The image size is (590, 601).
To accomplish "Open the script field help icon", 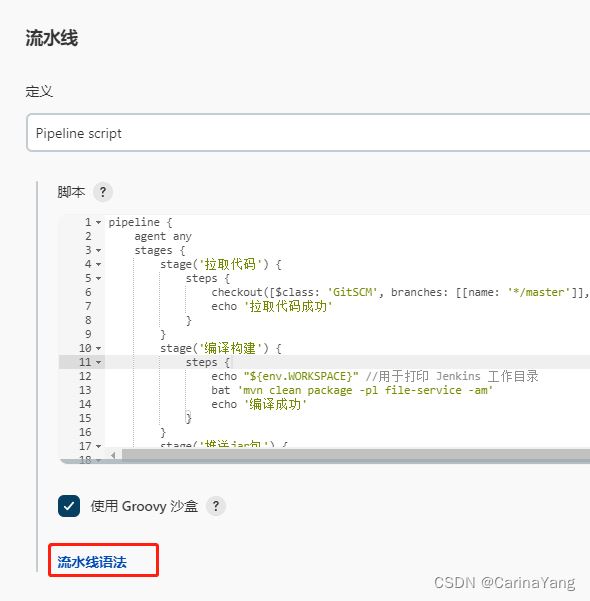I will pyautogui.click(x=103, y=192).
